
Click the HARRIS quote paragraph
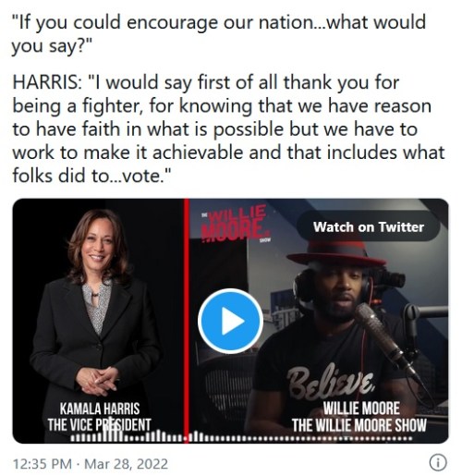(x=228, y=128)
